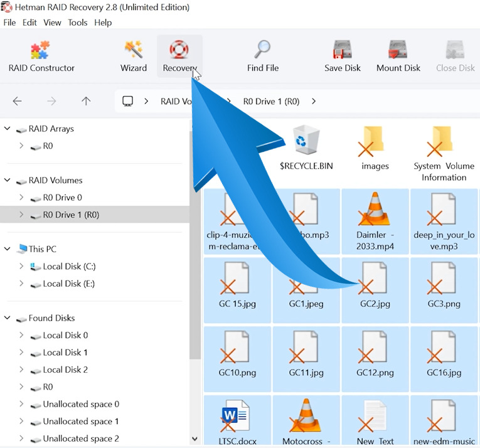The width and height of the screenshot is (480, 448).
Task: Go back with the left arrow
Action: pos(17,101)
